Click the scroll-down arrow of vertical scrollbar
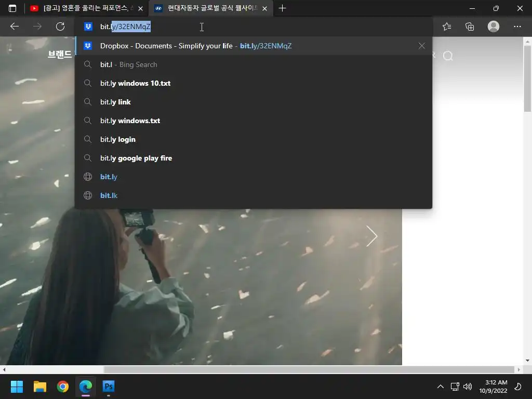 coord(527,361)
